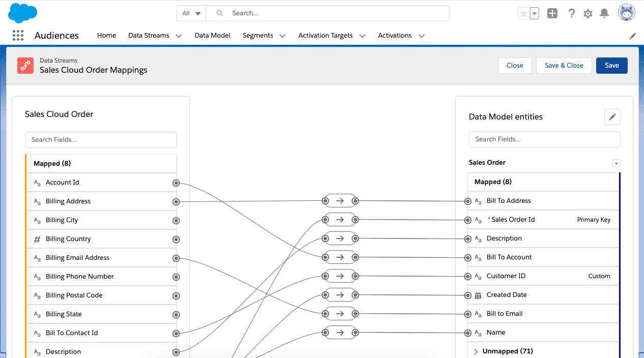The height and width of the screenshot is (358, 644).
Task: Click the Billing Email Address connection node
Action: click(x=176, y=258)
